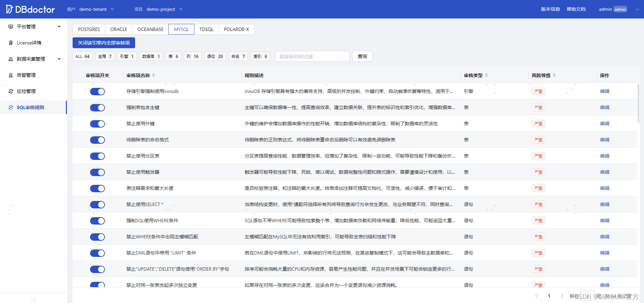Click the sort icon on 风险等级 column

coord(555,75)
